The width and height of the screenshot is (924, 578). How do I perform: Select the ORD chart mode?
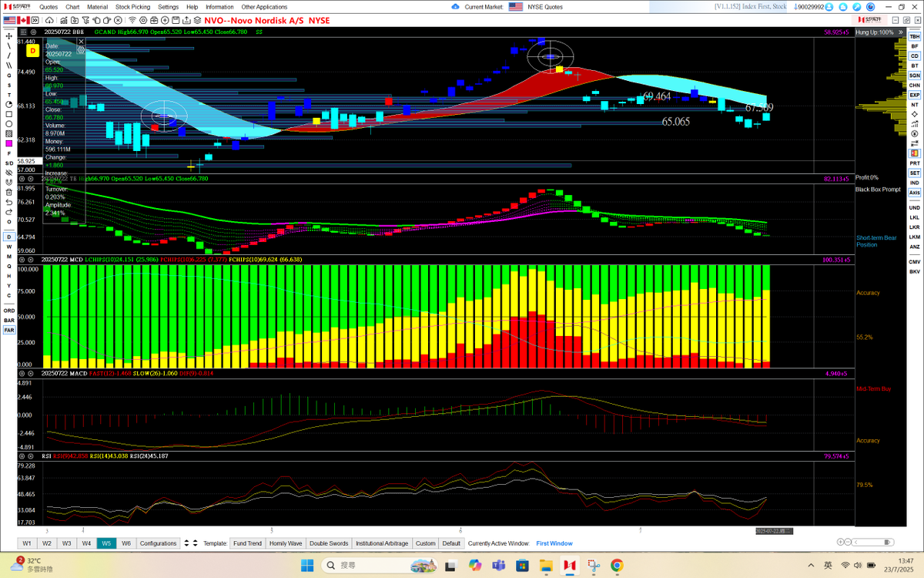point(8,310)
